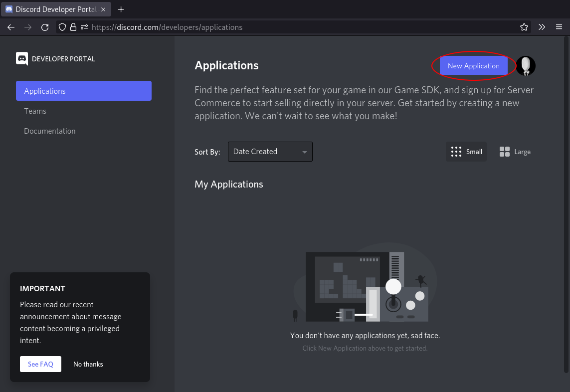Image resolution: width=570 pixels, height=392 pixels.
Task: Click the See FAQ button
Action: pyautogui.click(x=40, y=364)
